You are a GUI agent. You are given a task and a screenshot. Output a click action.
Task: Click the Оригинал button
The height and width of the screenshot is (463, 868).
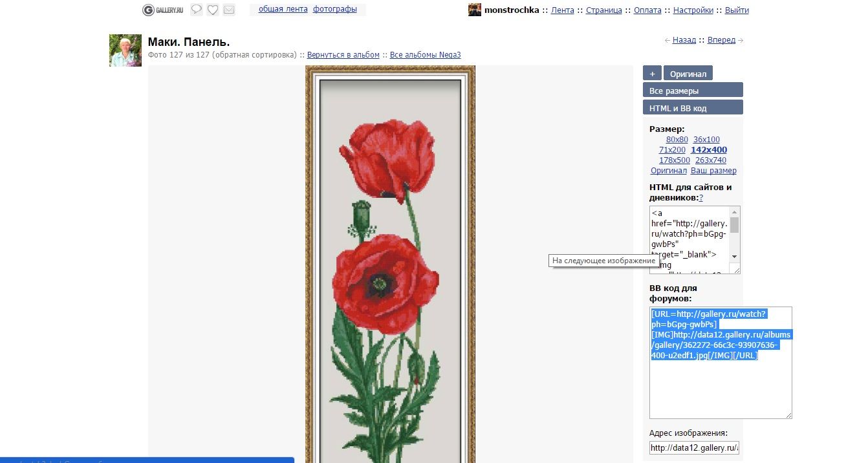coord(688,73)
